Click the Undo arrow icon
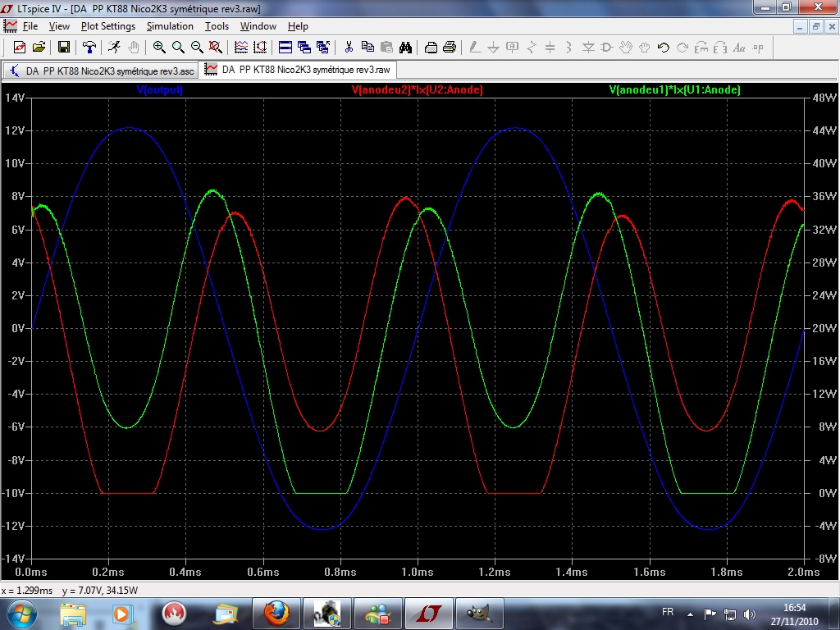 [663, 48]
